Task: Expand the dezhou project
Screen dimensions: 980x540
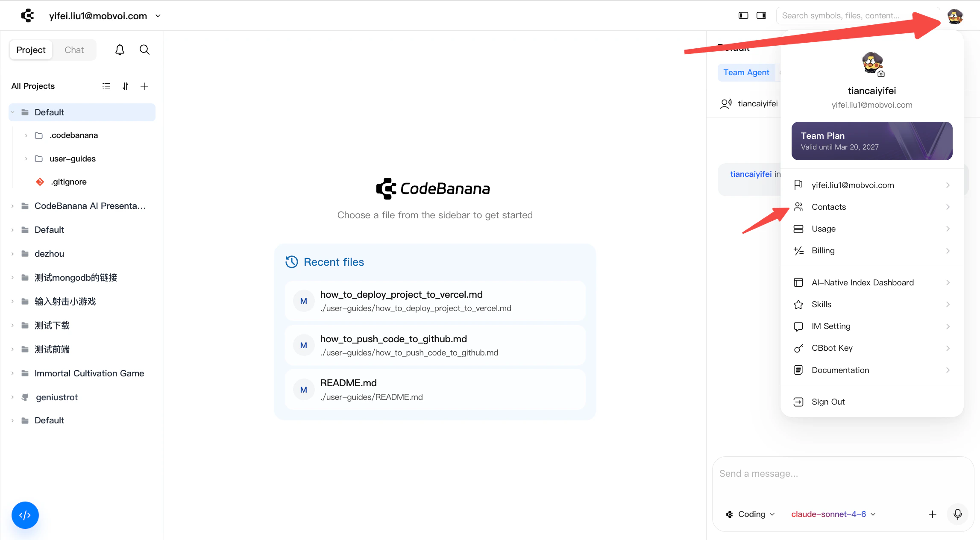Action: point(12,254)
